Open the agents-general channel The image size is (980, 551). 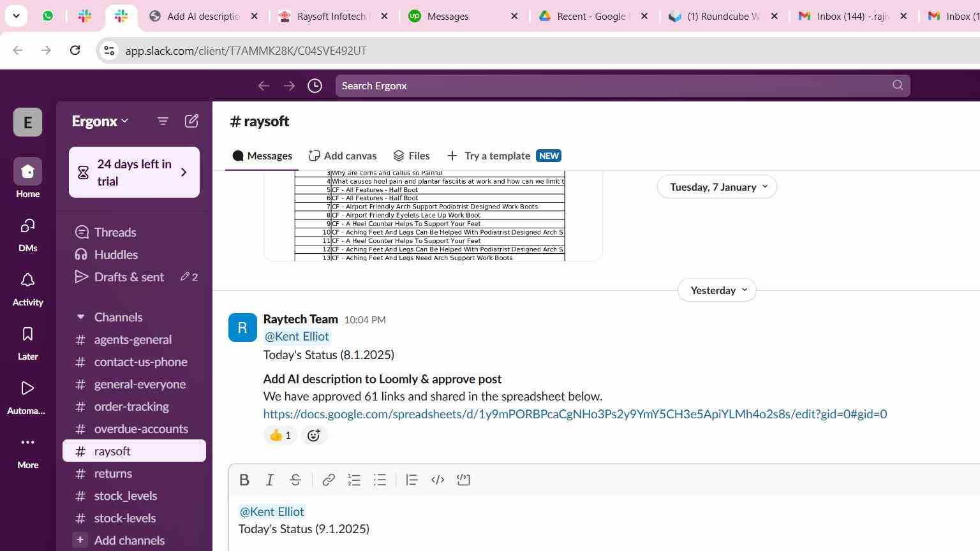pyautogui.click(x=134, y=340)
